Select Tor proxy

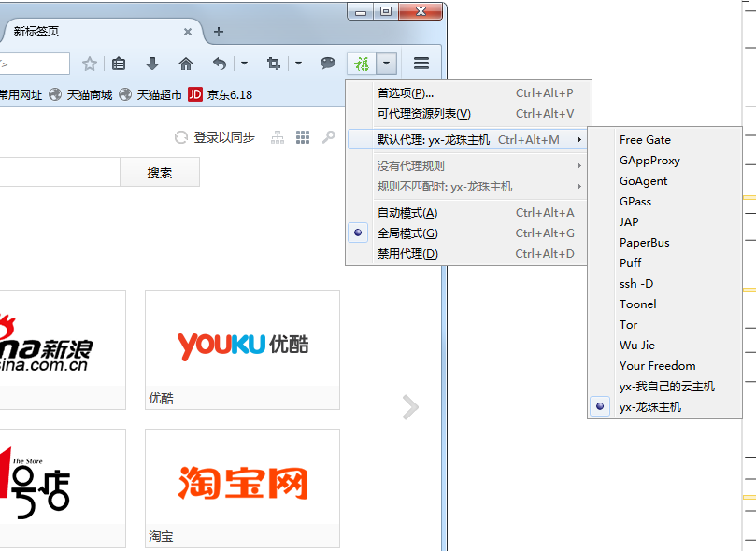point(664,325)
